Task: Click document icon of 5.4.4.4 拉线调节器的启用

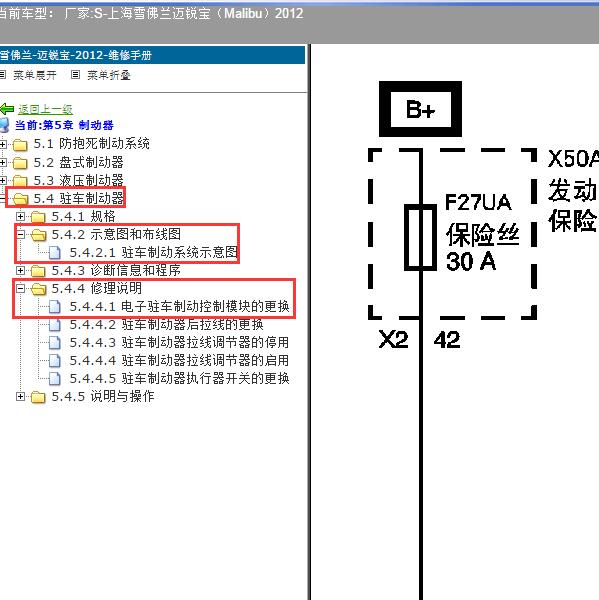Action: (x=55, y=360)
